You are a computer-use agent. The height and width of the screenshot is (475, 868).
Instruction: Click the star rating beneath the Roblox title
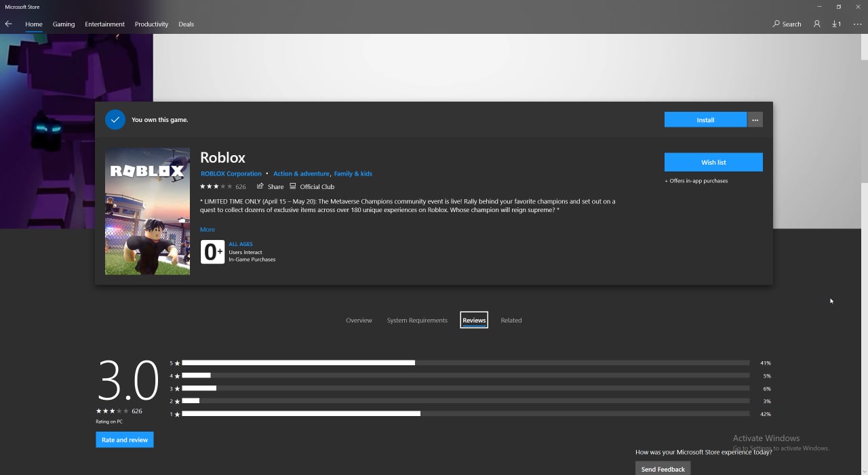[216, 186]
